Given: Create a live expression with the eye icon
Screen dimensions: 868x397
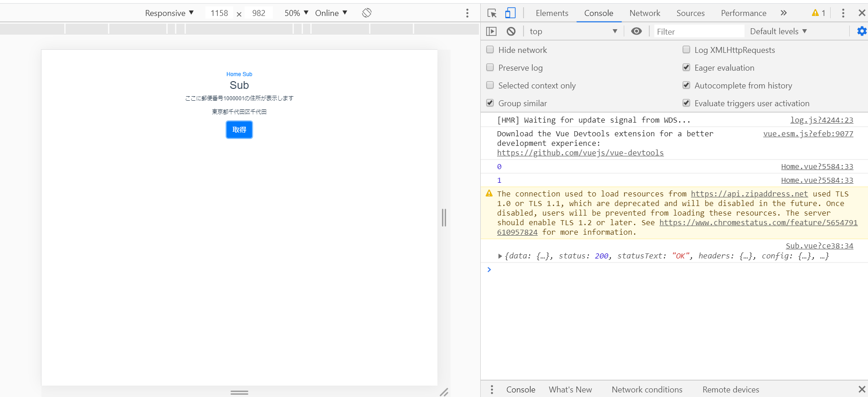Looking at the screenshot, I should coord(637,31).
